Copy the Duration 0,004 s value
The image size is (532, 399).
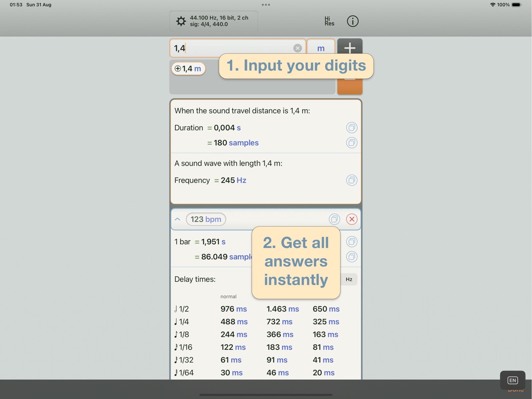352,127
